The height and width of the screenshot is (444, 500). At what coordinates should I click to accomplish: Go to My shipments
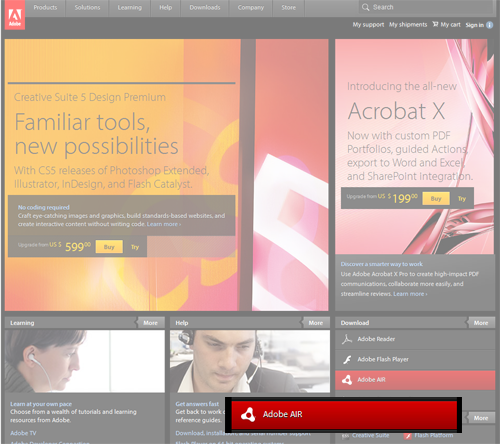pos(408,25)
